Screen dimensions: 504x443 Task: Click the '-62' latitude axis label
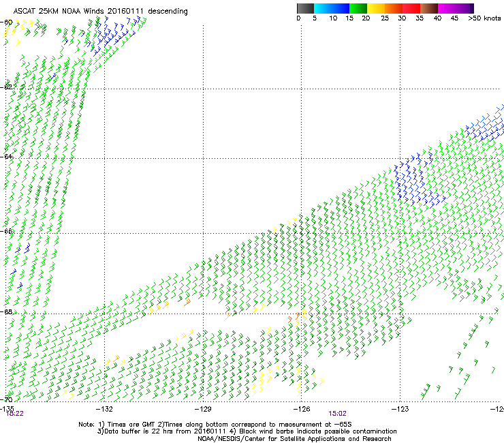point(6,87)
